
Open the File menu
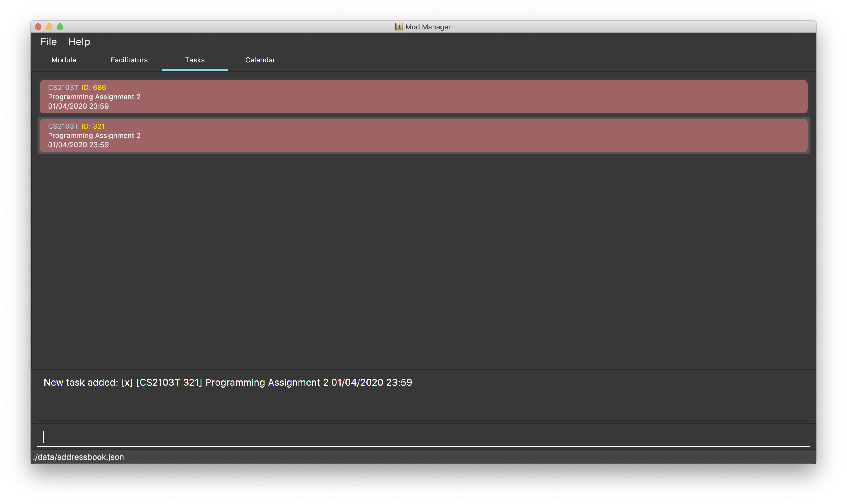(x=49, y=42)
